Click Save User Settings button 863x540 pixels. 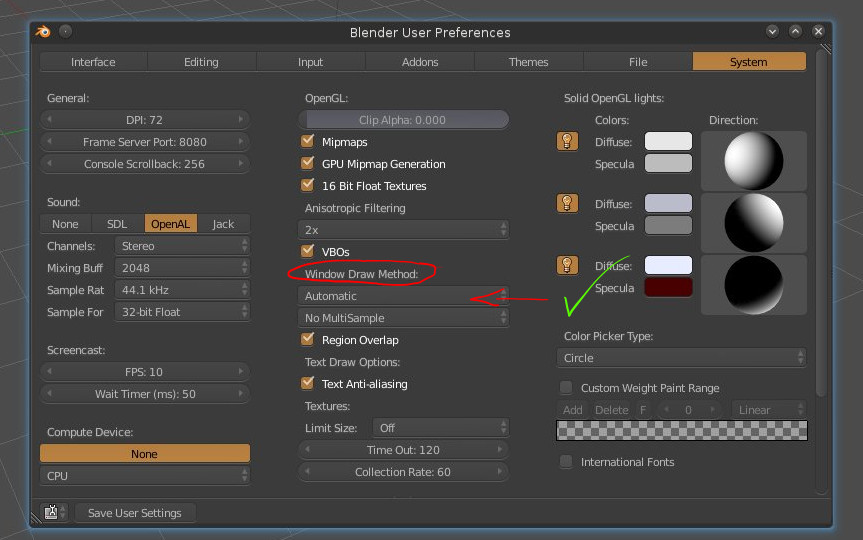[x=135, y=513]
